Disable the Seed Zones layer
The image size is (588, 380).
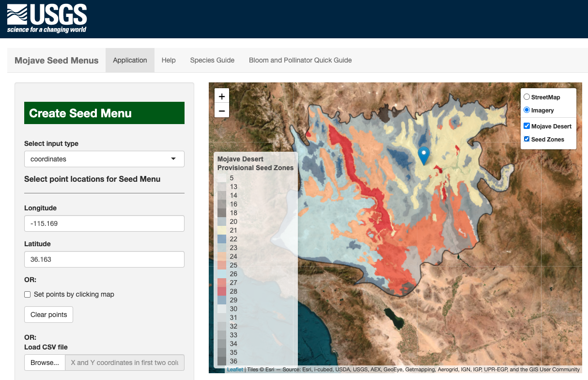(526, 139)
